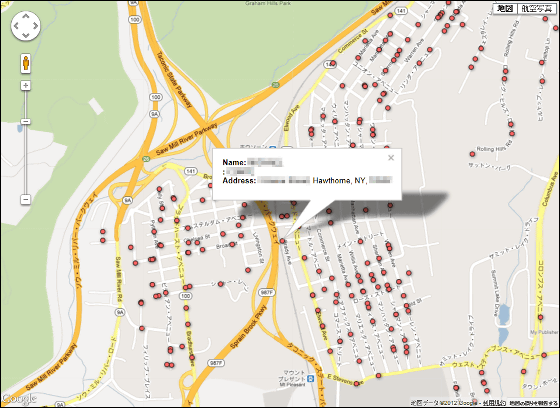Click the Livingston St label
Viewport: 560px width, 408px height.
(258, 248)
